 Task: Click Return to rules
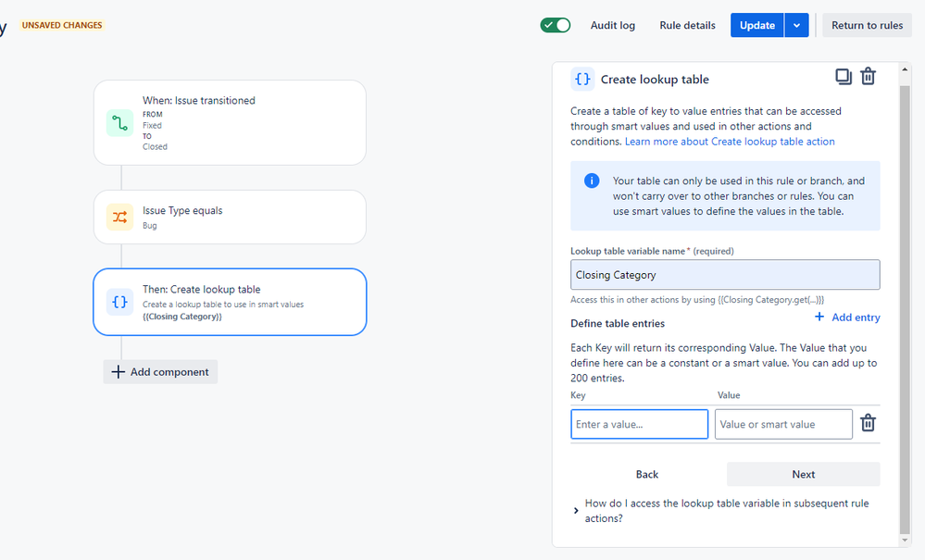867,25
